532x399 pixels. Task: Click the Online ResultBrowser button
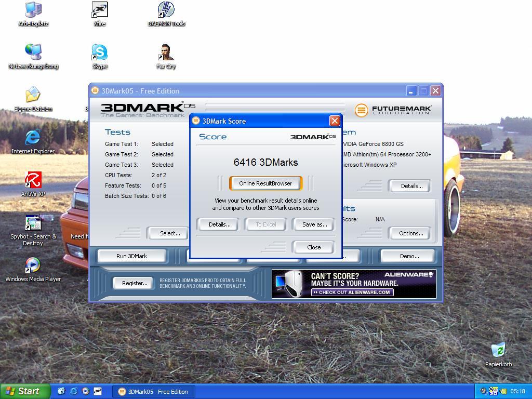pyautogui.click(x=265, y=183)
